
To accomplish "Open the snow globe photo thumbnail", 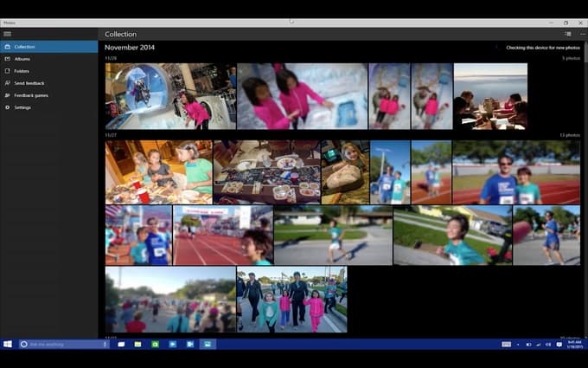I will click(170, 96).
